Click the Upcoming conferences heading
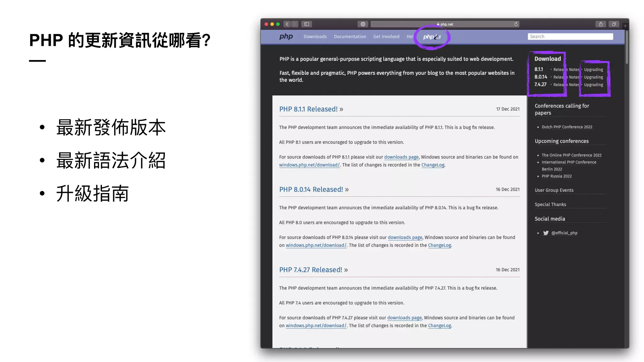The width and height of the screenshot is (644, 362). tap(562, 141)
